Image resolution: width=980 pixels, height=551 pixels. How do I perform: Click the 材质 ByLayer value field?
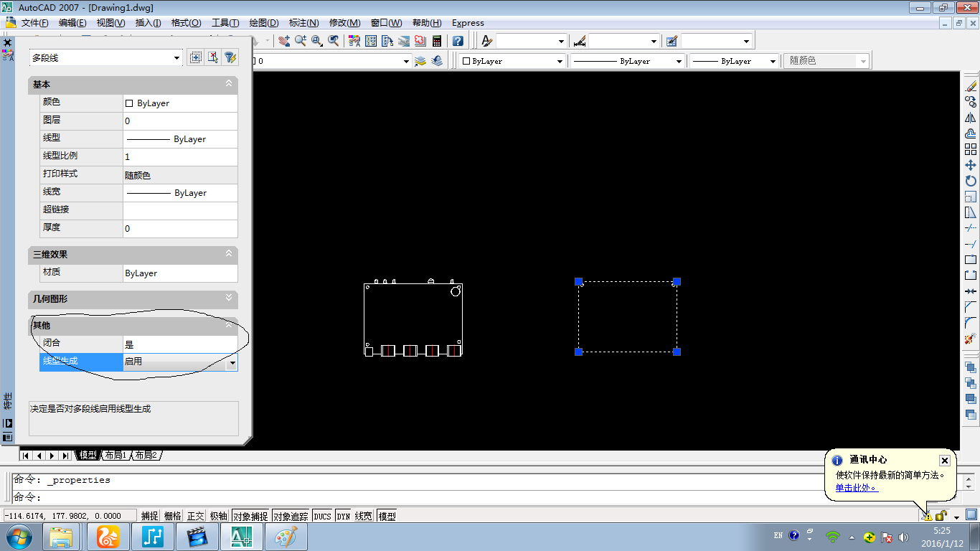(x=180, y=273)
